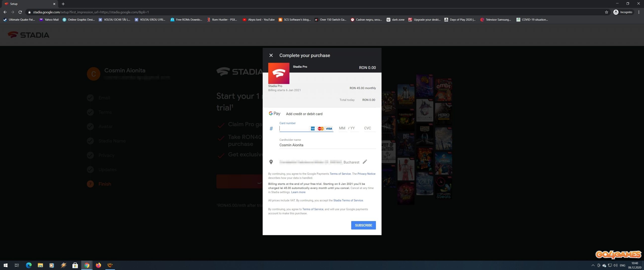Launch Microsoft Edge from taskbar

coord(29,265)
